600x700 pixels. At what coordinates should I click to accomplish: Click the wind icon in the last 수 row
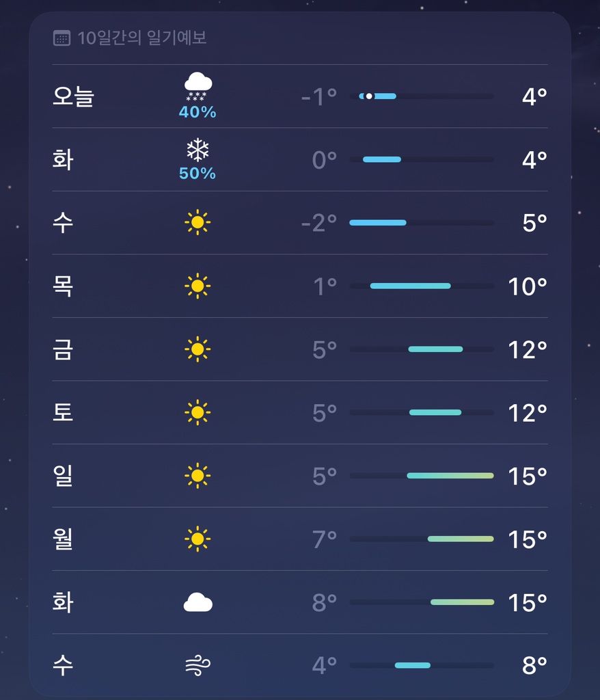pos(197,665)
